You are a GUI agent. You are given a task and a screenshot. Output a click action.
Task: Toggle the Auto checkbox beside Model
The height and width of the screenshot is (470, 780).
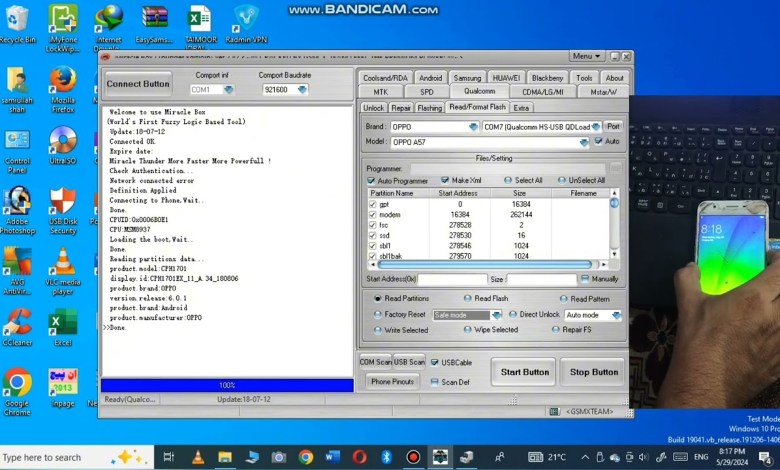598,141
